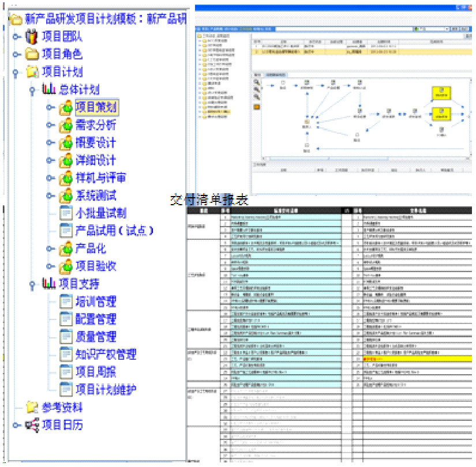The height and width of the screenshot is (467, 476).
Task: Expand the 需求分析 tree node
Action: (x=50, y=126)
